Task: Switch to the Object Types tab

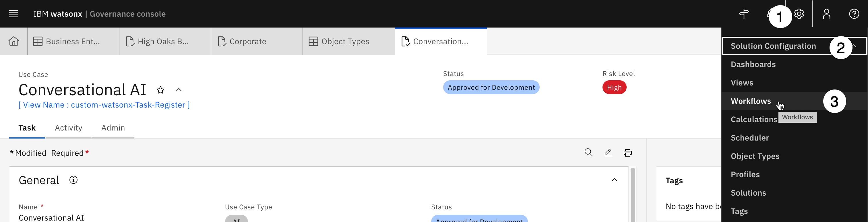Action: point(349,41)
